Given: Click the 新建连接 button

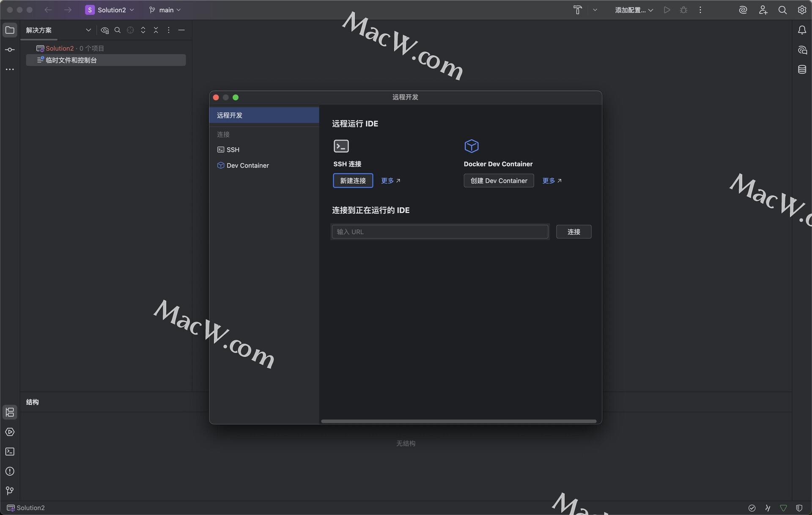Looking at the screenshot, I should coord(353,181).
